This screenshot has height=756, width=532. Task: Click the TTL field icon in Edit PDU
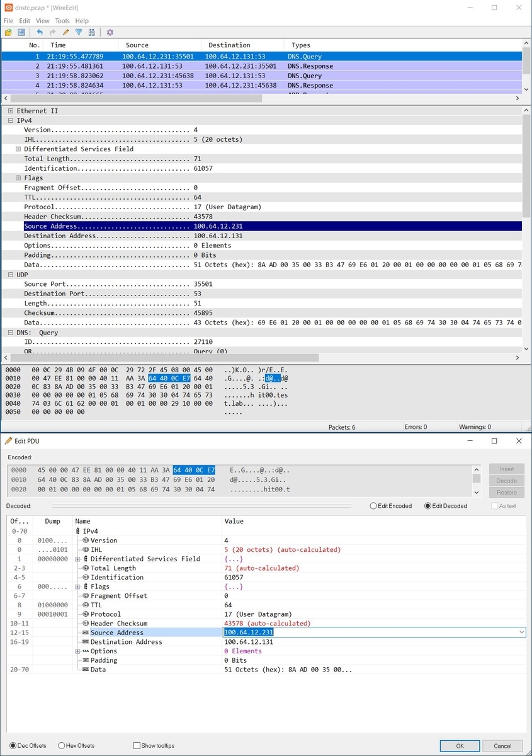click(86, 605)
